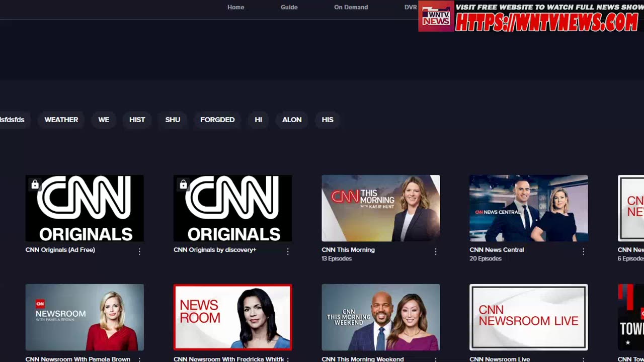Open more options for Newsroom With Pamela Brown

pyautogui.click(x=139, y=359)
